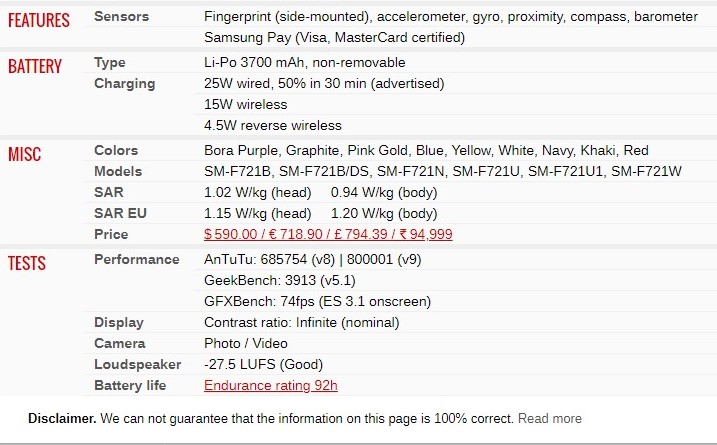Click the battery Type label
Viewport: 717px width, 445px height.
[x=110, y=63]
